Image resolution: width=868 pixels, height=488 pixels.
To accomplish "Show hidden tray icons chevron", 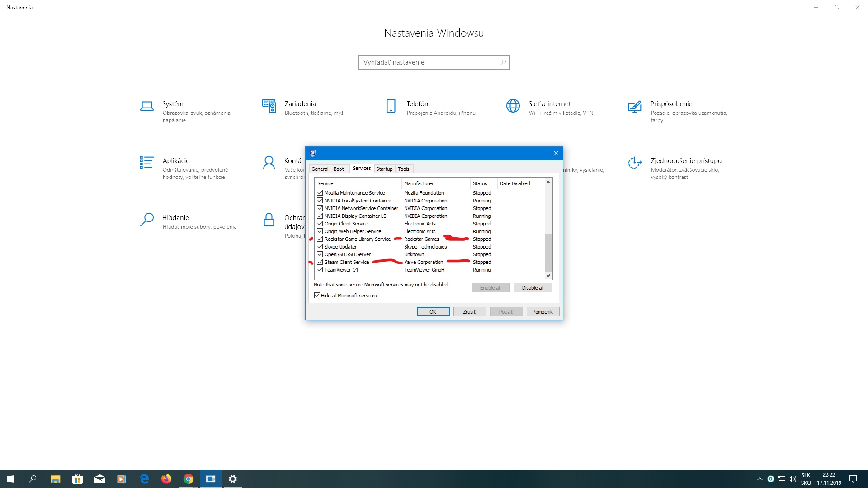I will coord(759,479).
